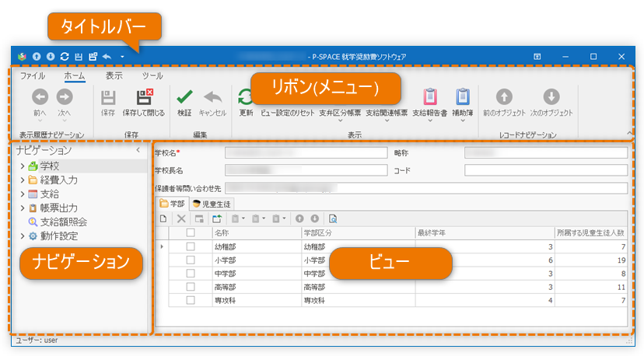Sort by the 所属する児童生徒人数 column header
The image size is (644, 356).
point(590,233)
